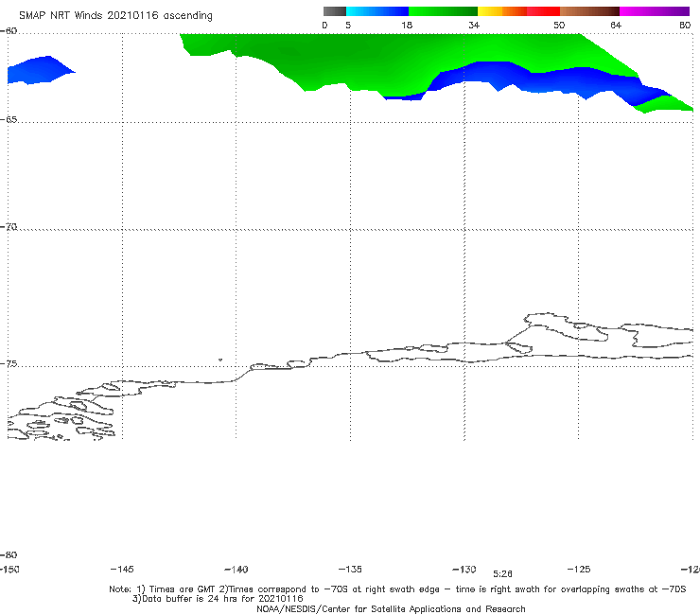The height and width of the screenshot is (615, 700).
Task: Click the color bar label 50
Action: pyautogui.click(x=559, y=26)
